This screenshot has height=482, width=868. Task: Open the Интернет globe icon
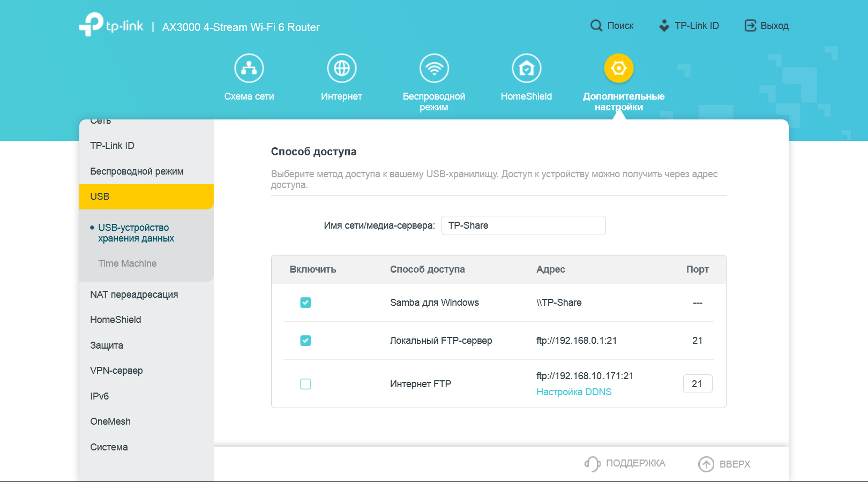(342, 69)
